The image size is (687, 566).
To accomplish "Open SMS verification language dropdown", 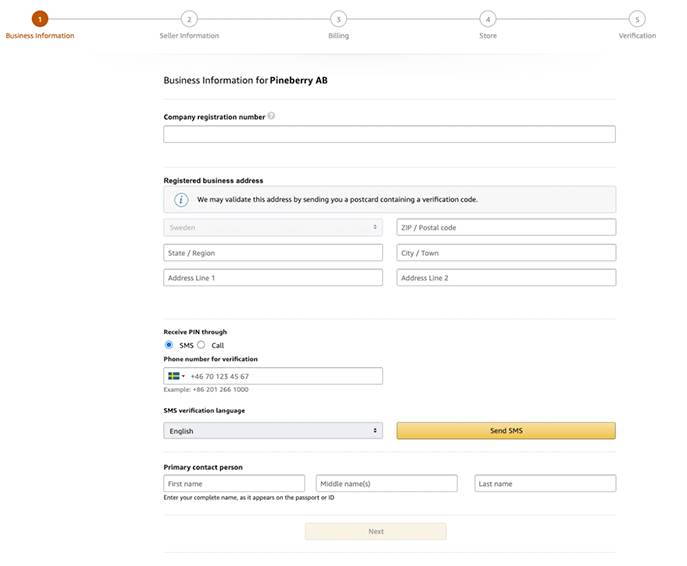I will [273, 431].
